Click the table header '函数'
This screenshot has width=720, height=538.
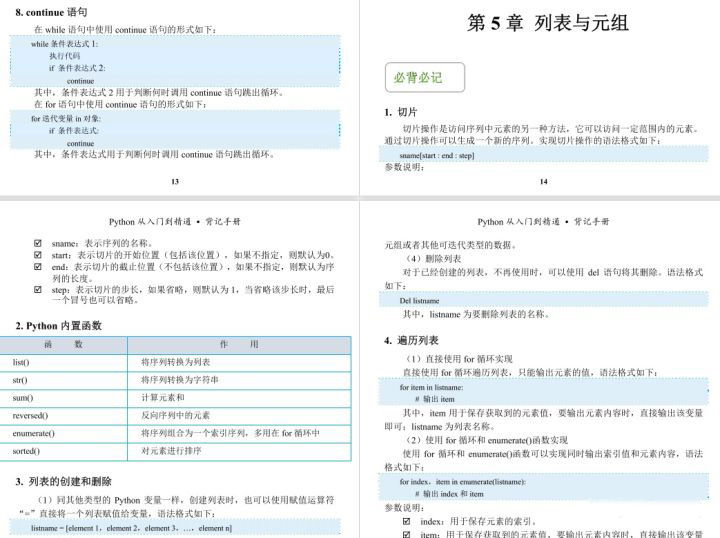click(63, 344)
